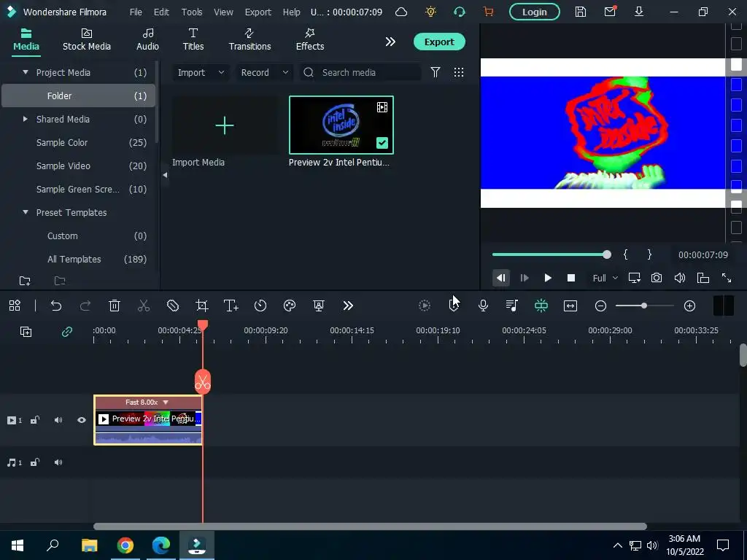The height and width of the screenshot is (560, 747).
Task: Mute video track 1 audio
Action: (x=58, y=420)
